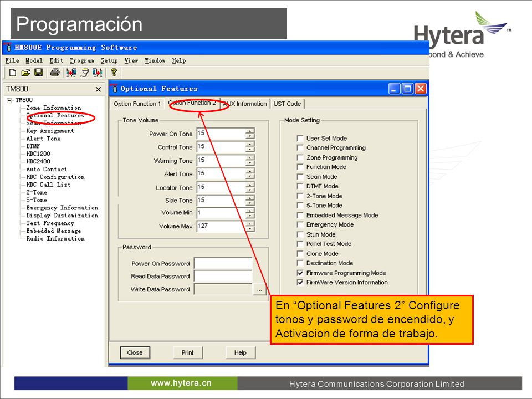Switch to the UST Code tab
The width and height of the screenshot is (532, 399).
(287, 104)
